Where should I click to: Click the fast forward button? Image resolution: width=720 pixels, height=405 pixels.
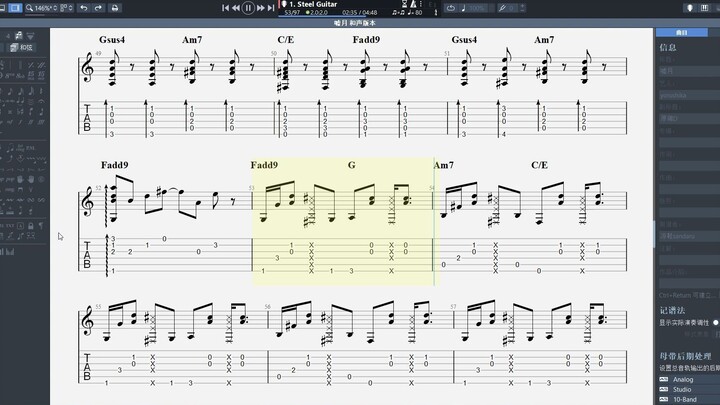tap(261, 8)
